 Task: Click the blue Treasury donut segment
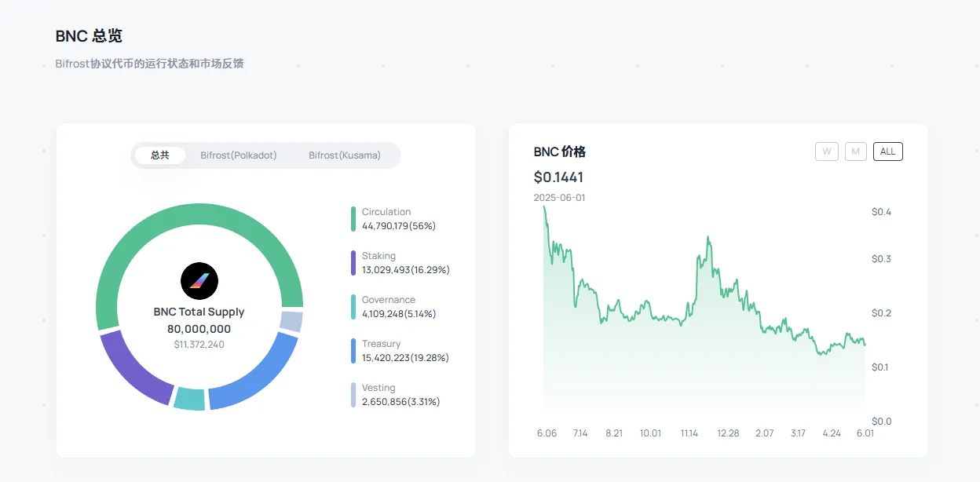pos(259,377)
